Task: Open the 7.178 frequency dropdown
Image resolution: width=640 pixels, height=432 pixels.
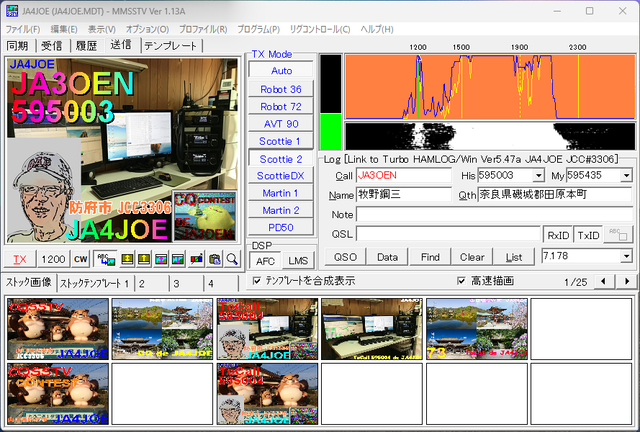Action: pos(626,256)
